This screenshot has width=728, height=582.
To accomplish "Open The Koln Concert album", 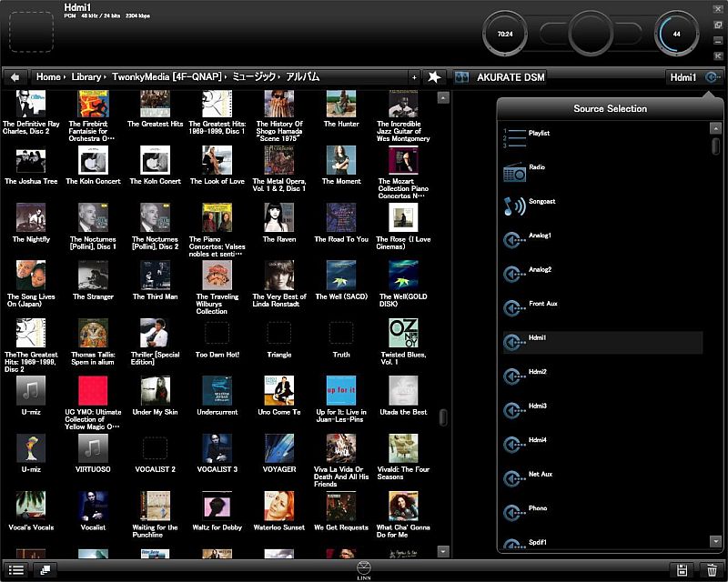I will [x=93, y=161].
